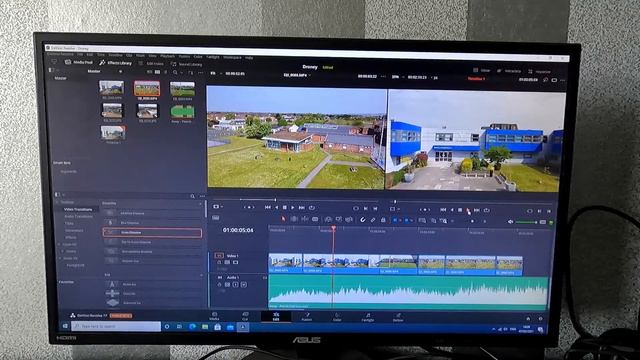This screenshot has width=640, height=360.
Task: Open the Edit Index panel
Action: click(x=152, y=64)
